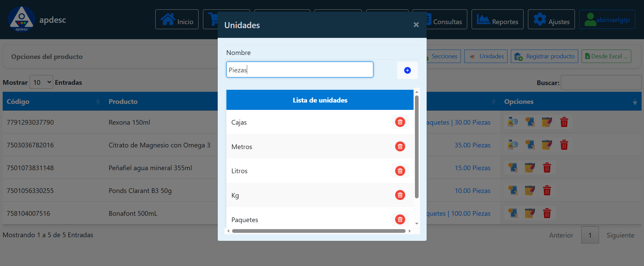Click the scroll down arrow in units list
The image size is (644, 266).
417,223
